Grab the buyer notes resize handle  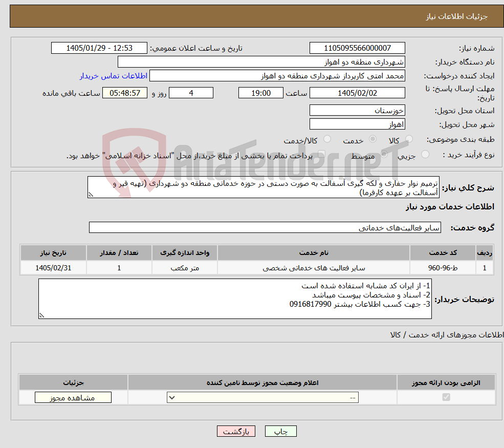(x=41, y=315)
